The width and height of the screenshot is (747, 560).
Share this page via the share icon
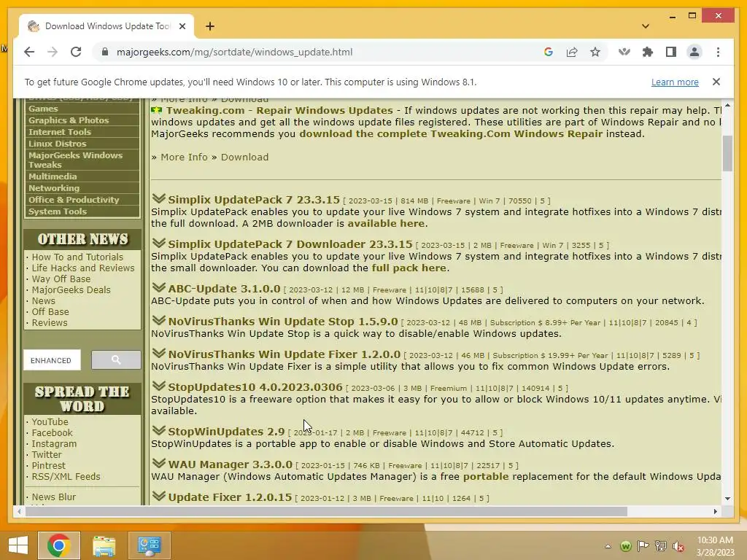572,52
